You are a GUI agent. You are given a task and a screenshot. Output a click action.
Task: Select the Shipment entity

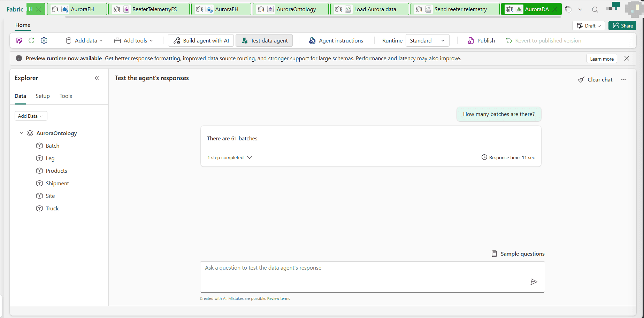pyautogui.click(x=57, y=184)
